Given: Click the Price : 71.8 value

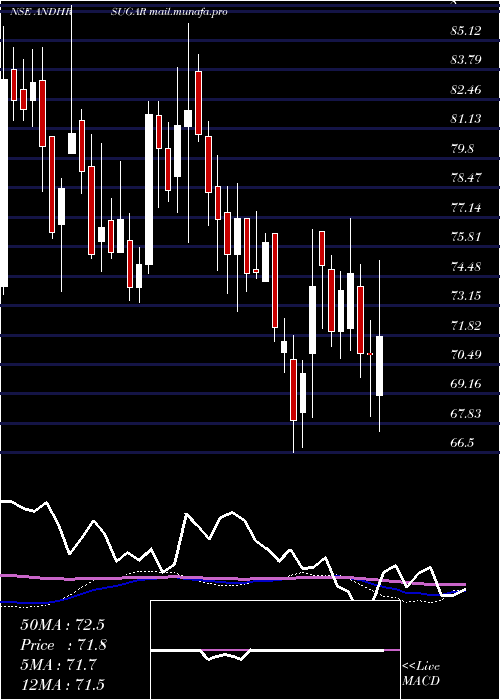Looking at the screenshot, I should [63, 645].
